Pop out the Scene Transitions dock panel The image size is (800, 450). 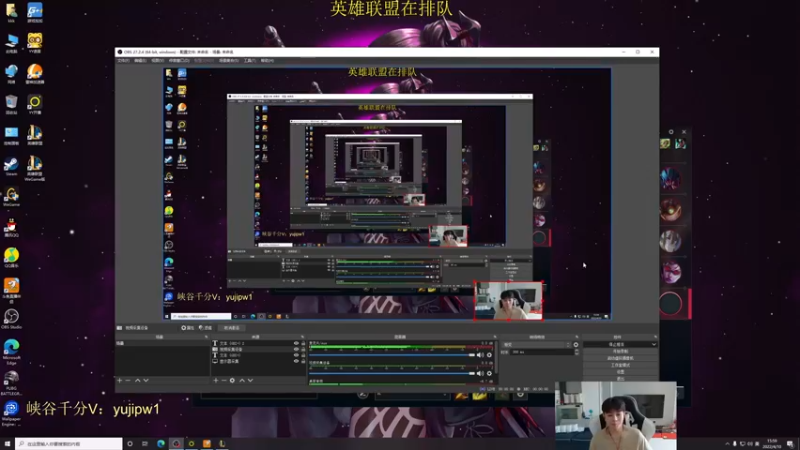577,337
